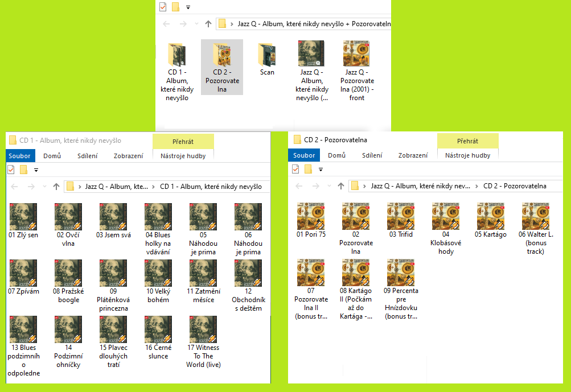This screenshot has height=392, width=571.
Task: Open Jazz Q - Album, které nikdy nevyšlo image file
Action: [312, 71]
